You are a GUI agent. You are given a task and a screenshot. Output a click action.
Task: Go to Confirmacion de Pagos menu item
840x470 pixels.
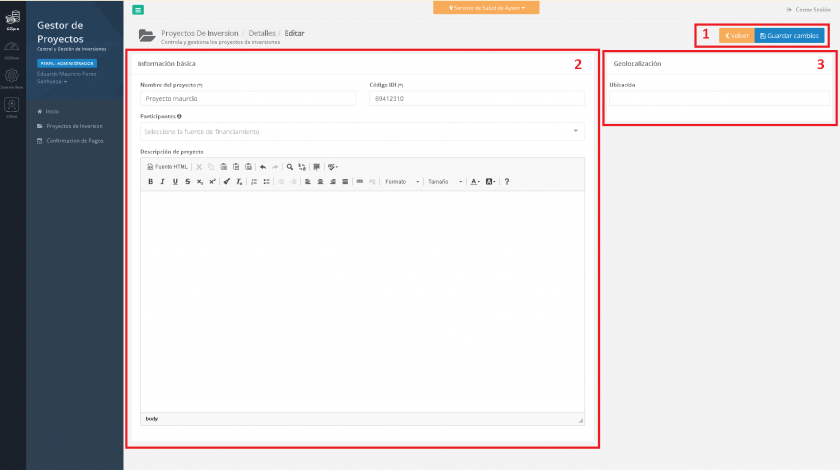pyautogui.click(x=76, y=140)
